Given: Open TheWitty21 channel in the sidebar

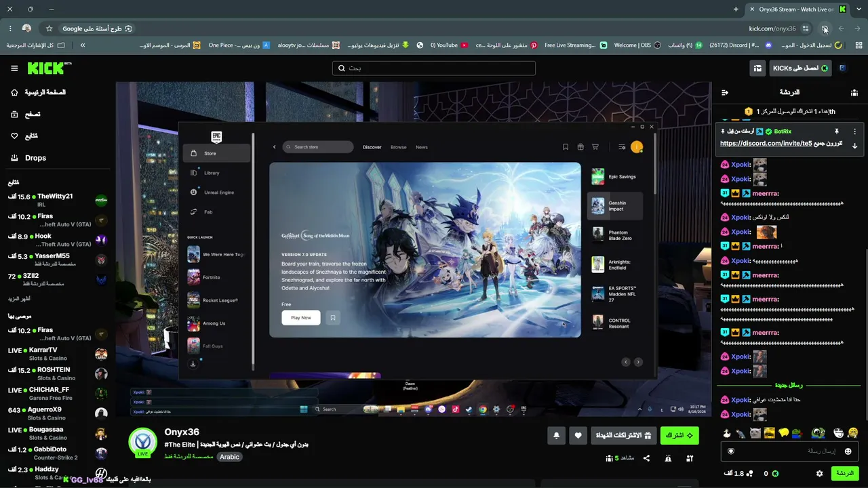Looking at the screenshot, I should [57, 200].
